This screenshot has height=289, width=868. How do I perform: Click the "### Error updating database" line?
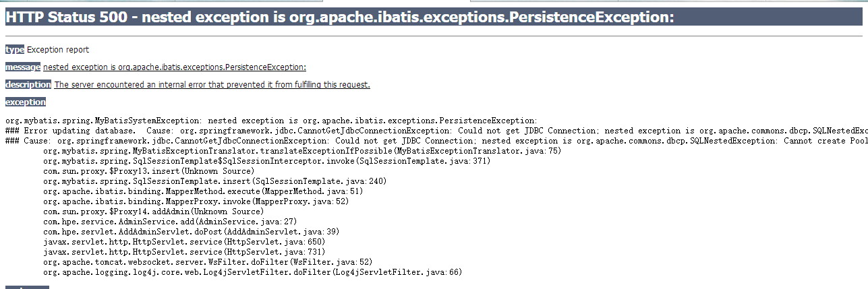(436, 131)
